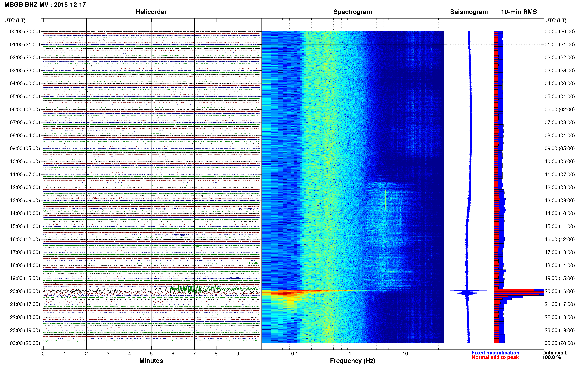Click the 'Seismogram' panel heading
Viewport: 588px width, 368px height.
click(x=469, y=12)
